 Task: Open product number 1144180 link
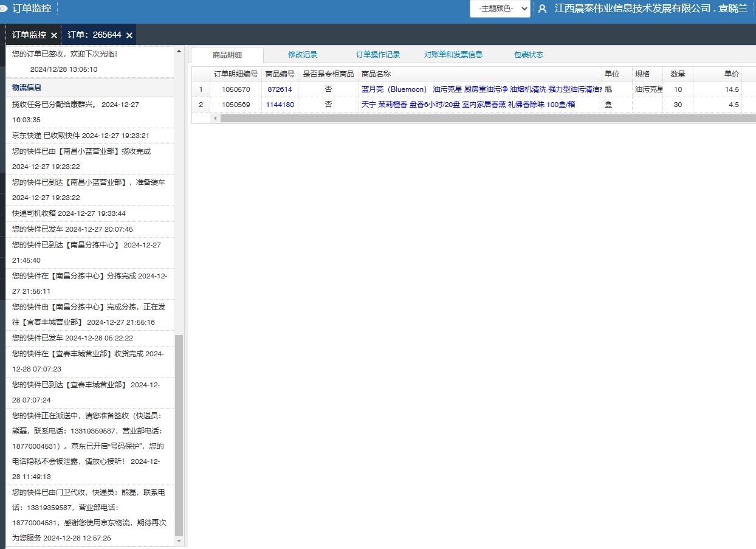[280, 105]
